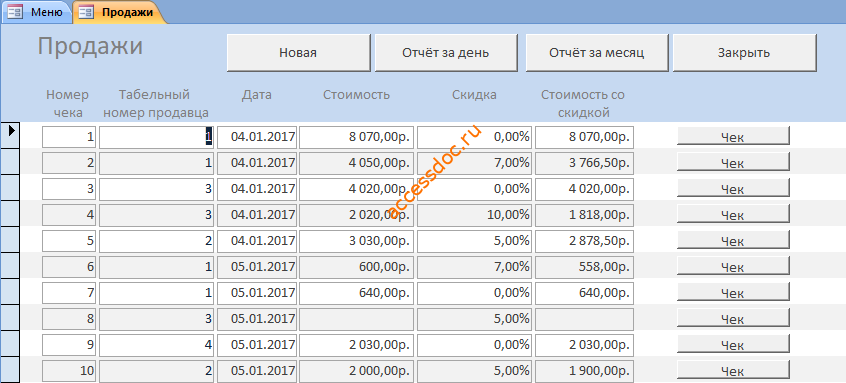The width and height of the screenshot is (846, 383).
Task: Click the Стоимость field 2 030,00р. of receipt 9
Action: pyautogui.click(x=357, y=345)
